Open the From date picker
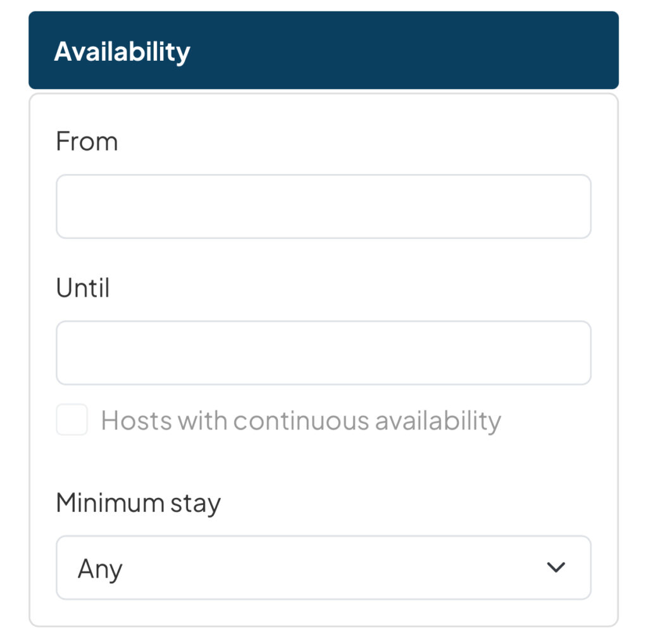 323,207
